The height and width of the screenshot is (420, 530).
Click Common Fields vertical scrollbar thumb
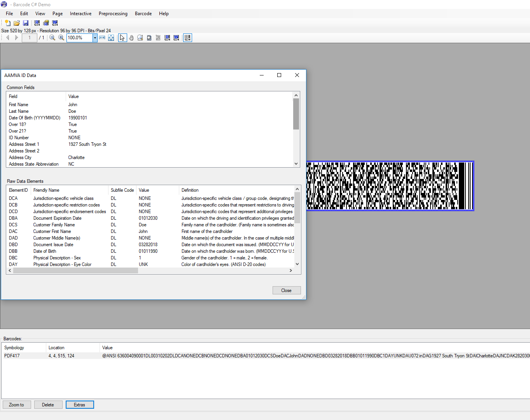pos(296,114)
